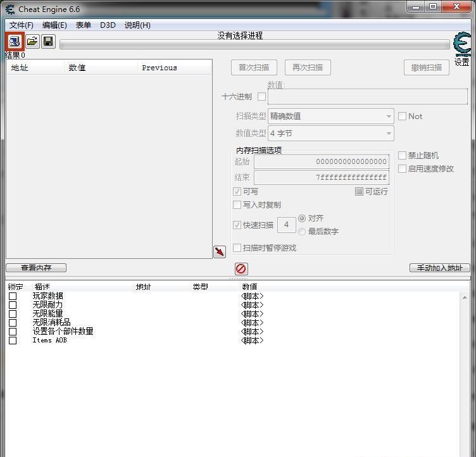This screenshot has height=457, width=476.
Task: Click the Previous column header
Action: (x=175, y=68)
